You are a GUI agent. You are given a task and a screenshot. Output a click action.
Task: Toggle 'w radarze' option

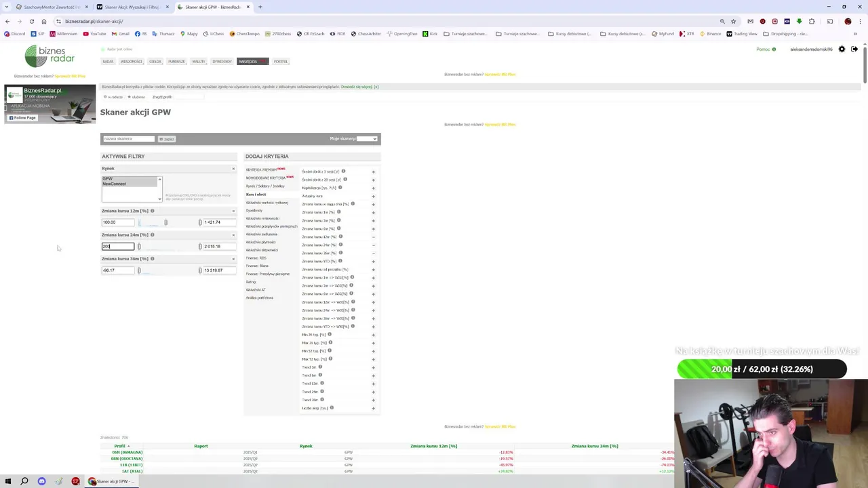113,97
